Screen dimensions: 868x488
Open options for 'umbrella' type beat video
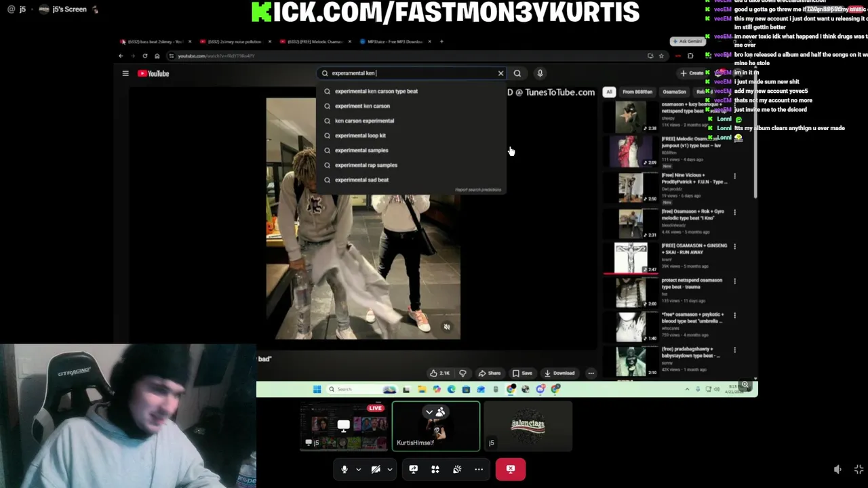point(734,315)
